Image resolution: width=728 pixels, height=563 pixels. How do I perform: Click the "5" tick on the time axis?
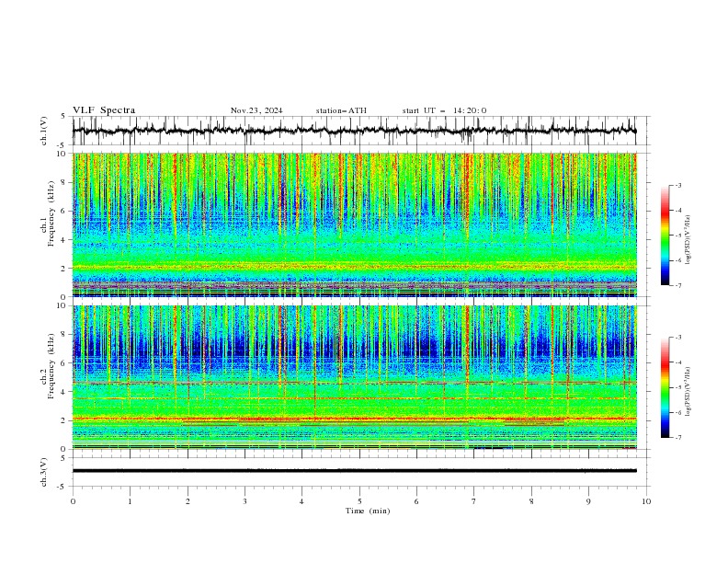(359, 501)
